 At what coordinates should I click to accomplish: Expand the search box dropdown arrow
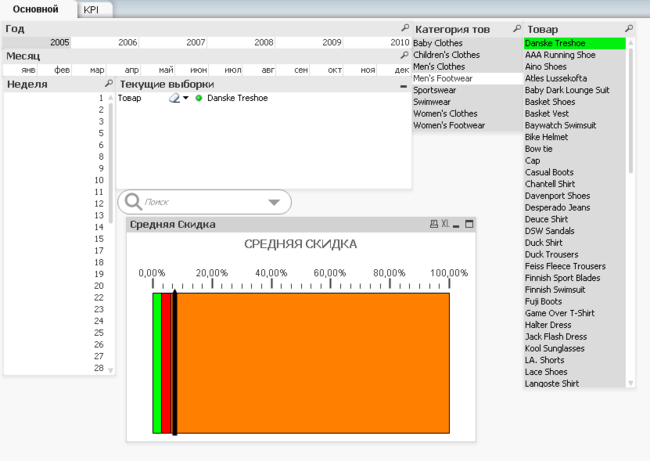[274, 202]
